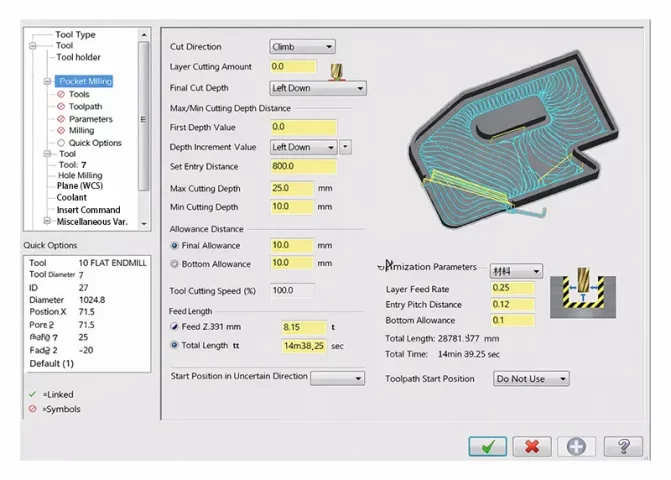Click the Diameter value '1024.8'
This screenshot has height=480, width=671.
[92, 300]
